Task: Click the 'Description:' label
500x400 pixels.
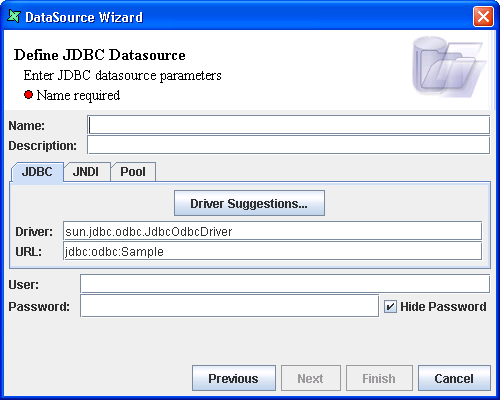Action: [x=42, y=146]
